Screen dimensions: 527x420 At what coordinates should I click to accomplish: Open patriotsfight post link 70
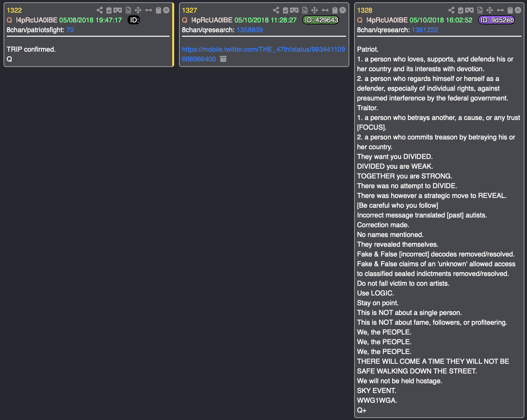coord(70,30)
